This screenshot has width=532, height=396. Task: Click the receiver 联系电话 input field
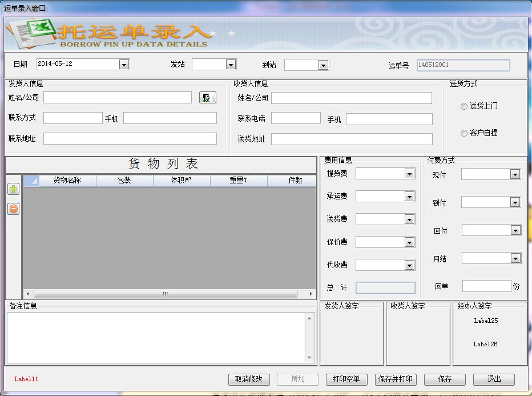(x=296, y=118)
